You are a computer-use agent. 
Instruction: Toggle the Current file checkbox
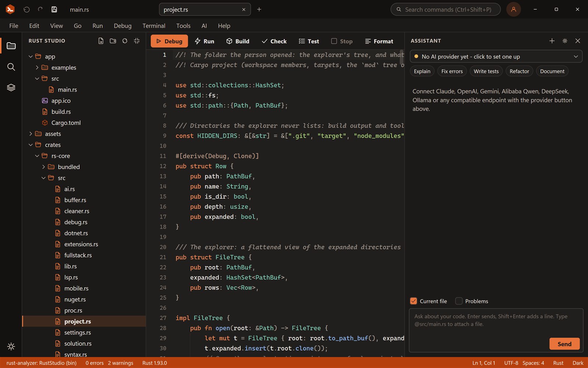click(x=413, y=301)
